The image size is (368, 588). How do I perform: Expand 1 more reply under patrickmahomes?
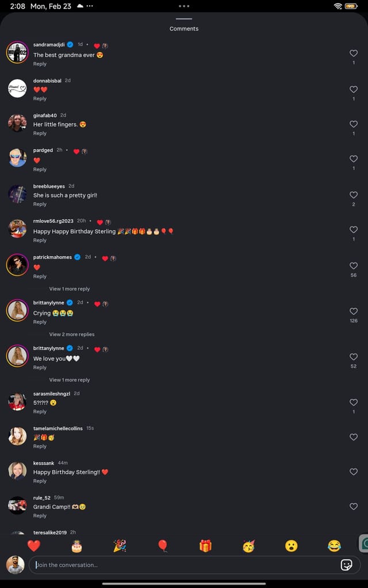pyautogui.click(x=70, y=289)
